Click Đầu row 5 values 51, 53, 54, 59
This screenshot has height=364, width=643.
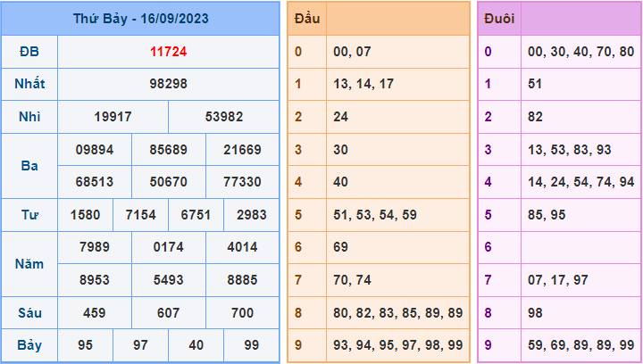375,214
